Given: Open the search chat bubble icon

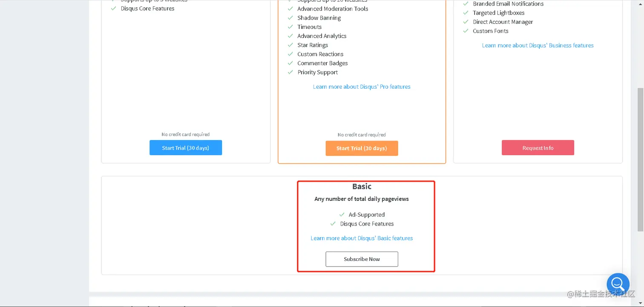Looking at the screenshot, I should 618,284.
